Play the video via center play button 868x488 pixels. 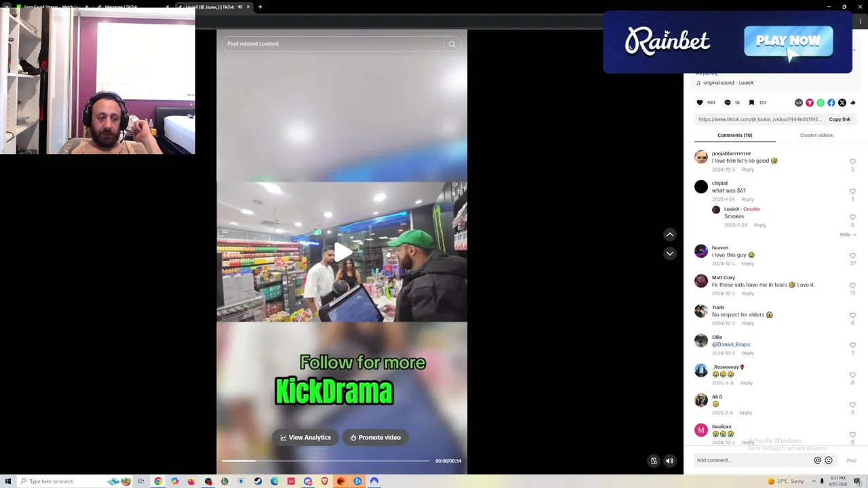coord(342,252)
